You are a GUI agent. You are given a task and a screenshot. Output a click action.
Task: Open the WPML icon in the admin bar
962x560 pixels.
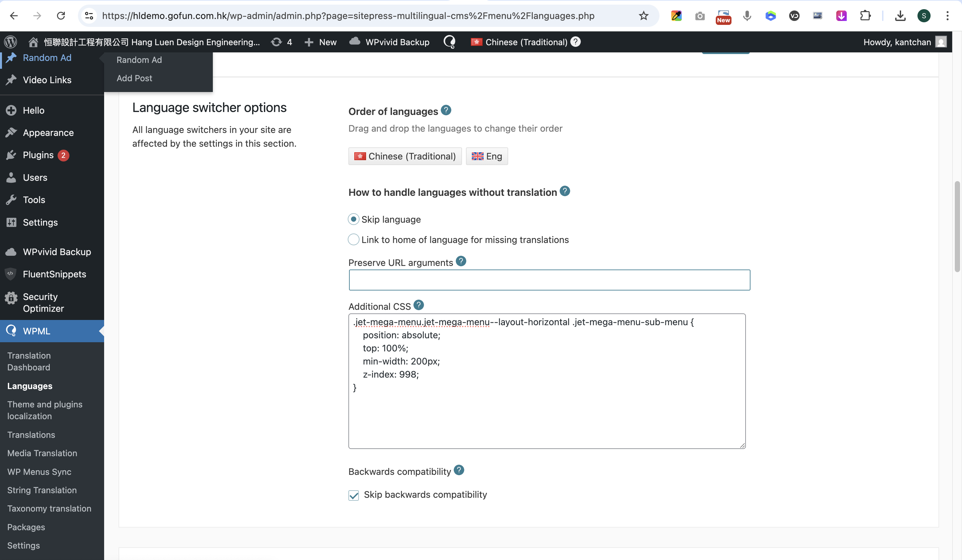tap(449, 42)
